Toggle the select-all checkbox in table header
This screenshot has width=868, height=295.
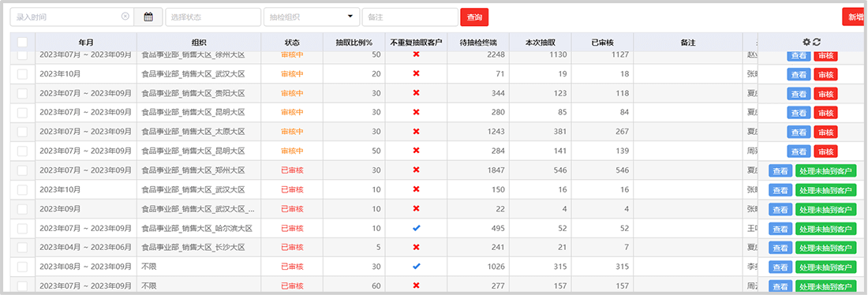point(22,42)
